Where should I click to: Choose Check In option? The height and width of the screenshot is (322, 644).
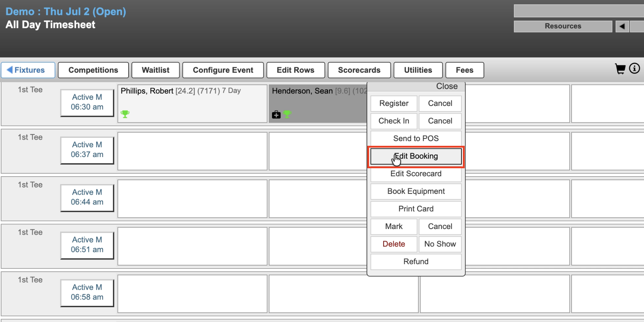point(394,121)
